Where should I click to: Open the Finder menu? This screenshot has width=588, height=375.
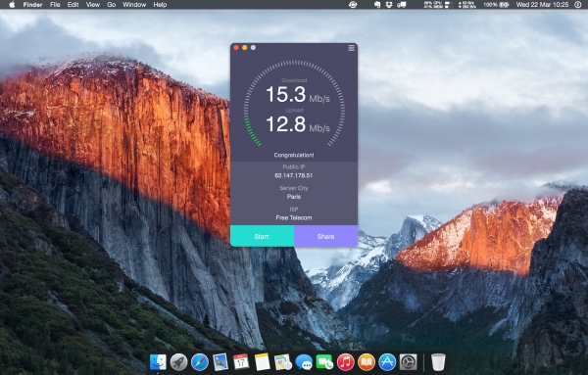(x=32, y=5)
